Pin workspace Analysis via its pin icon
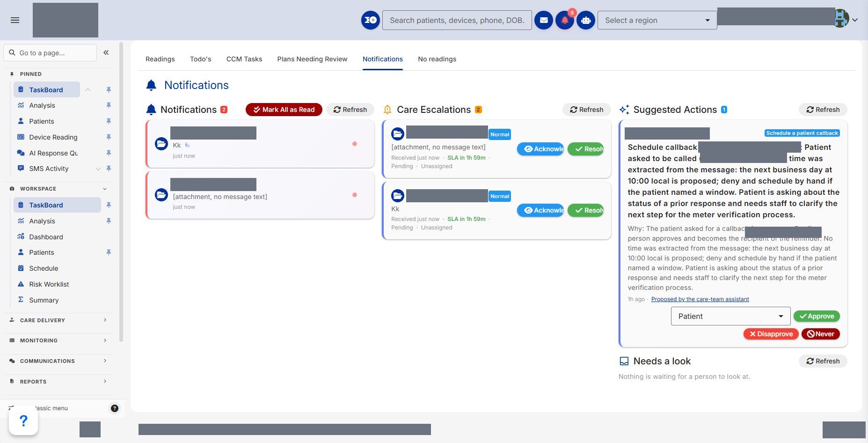This screenshot has width=868, height=443. point(109,221)
